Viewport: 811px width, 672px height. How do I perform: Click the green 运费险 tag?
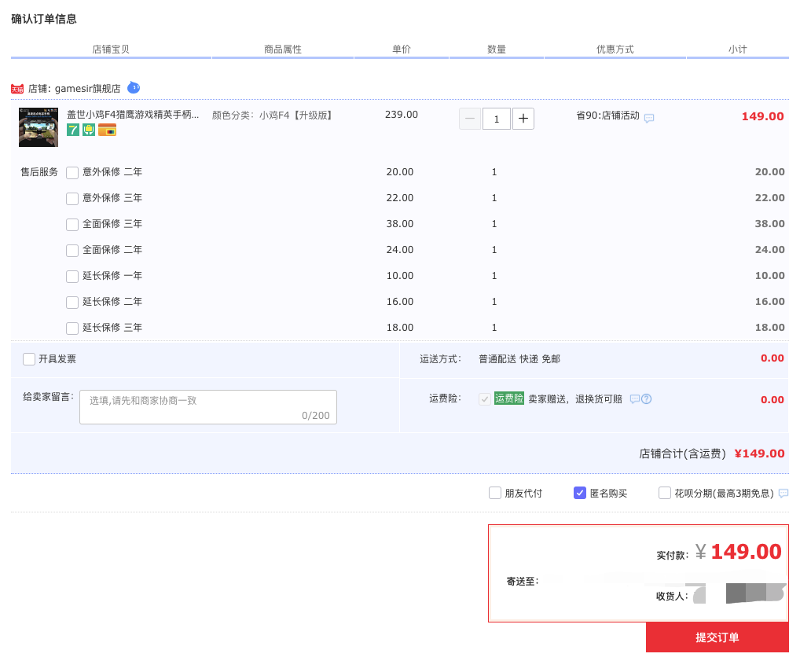click(509, 398)
